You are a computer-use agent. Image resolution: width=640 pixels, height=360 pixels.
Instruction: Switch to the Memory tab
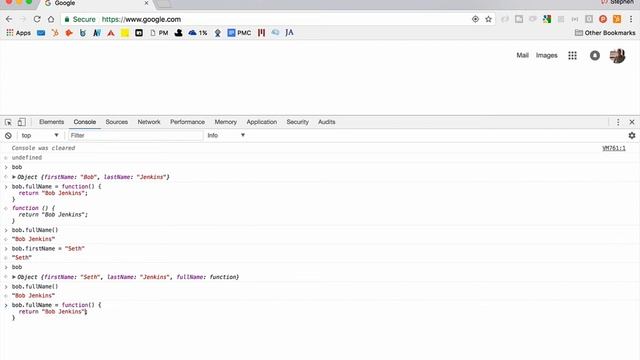tap(225, 122)
